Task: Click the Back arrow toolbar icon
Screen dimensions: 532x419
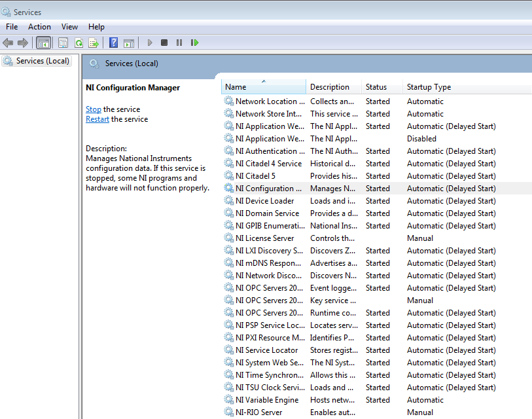Action: coord(7,43)
